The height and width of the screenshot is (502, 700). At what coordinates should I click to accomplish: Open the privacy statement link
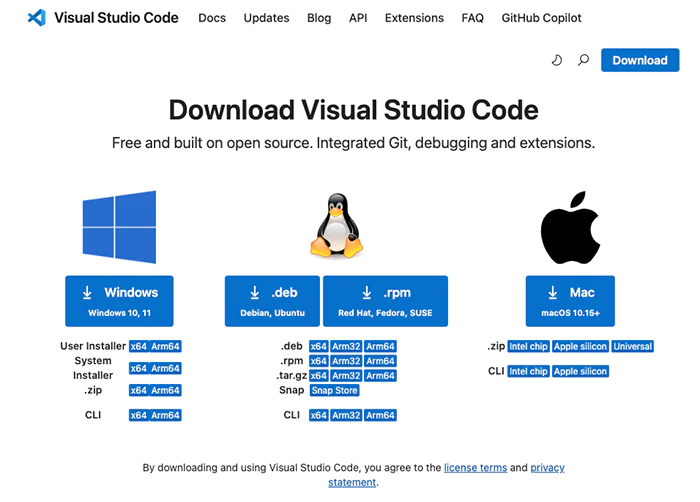pos(547,468)
